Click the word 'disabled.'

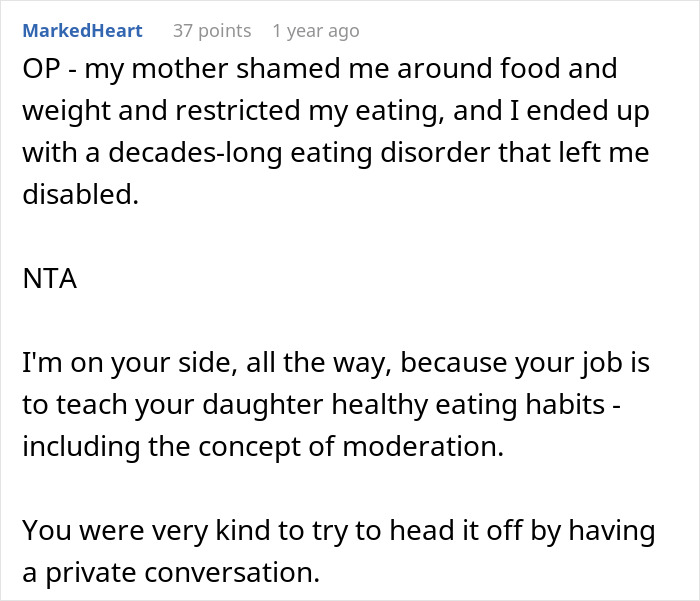pos(79,195)
